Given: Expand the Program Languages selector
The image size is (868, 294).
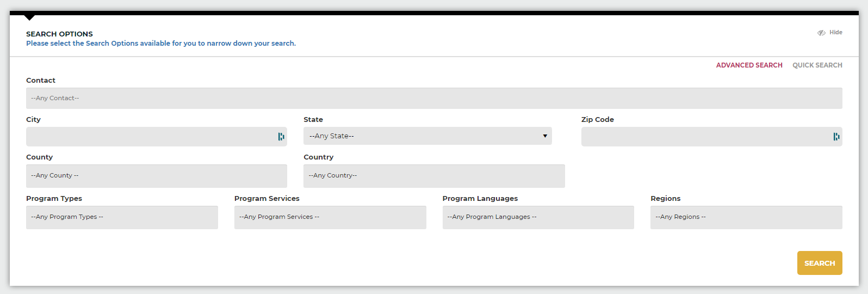Looking at the screenshot, I should 538,217.
